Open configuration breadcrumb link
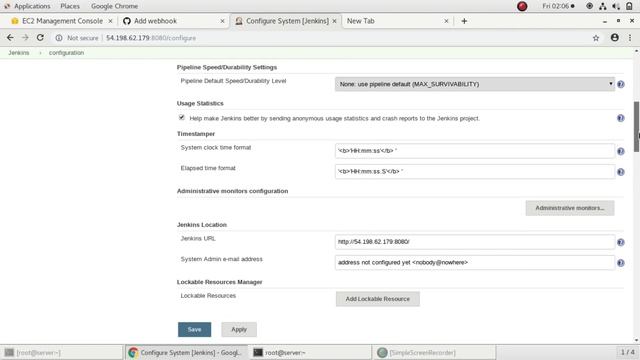 coord(66,53)
